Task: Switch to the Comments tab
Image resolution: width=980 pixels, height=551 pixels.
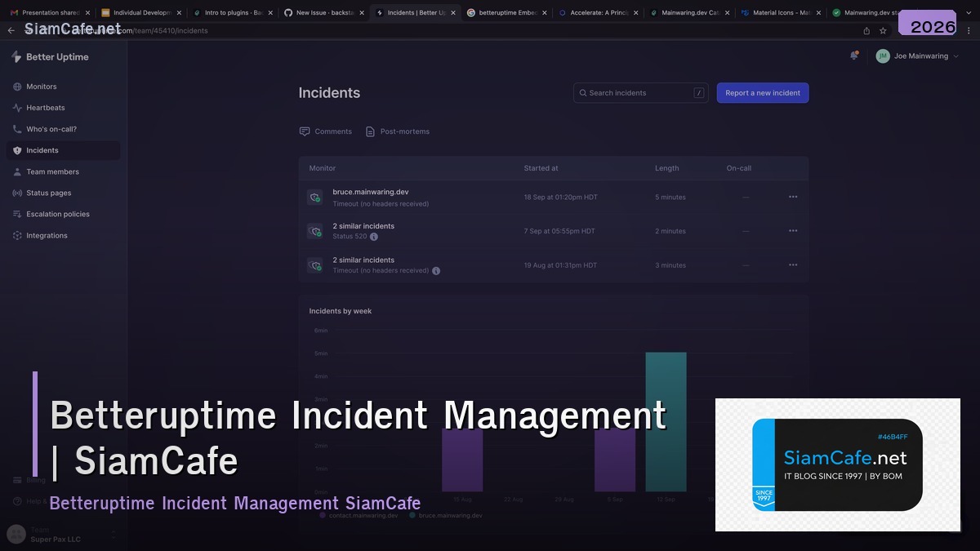Action: tap(325, 131)
